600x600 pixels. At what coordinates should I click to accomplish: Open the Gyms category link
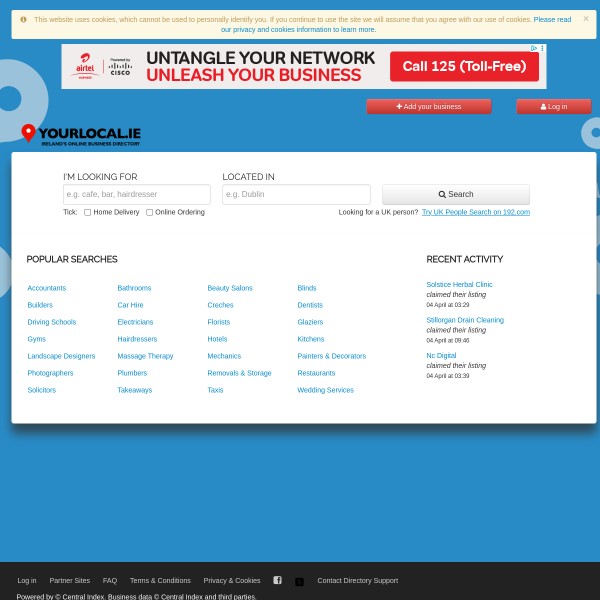pyautogui.click(x=37, y=339)
